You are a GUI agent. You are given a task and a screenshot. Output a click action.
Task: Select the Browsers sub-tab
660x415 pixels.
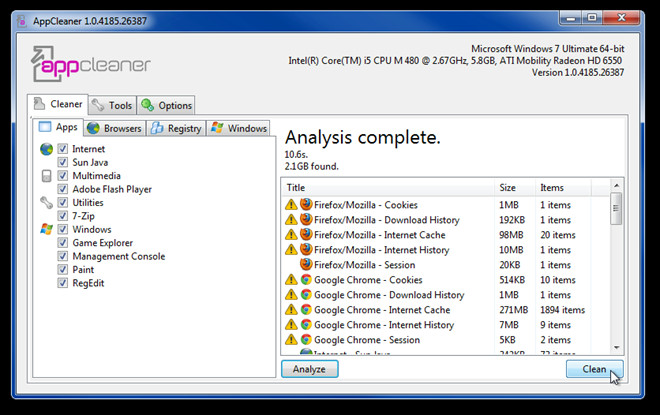[x=114, y=128]
